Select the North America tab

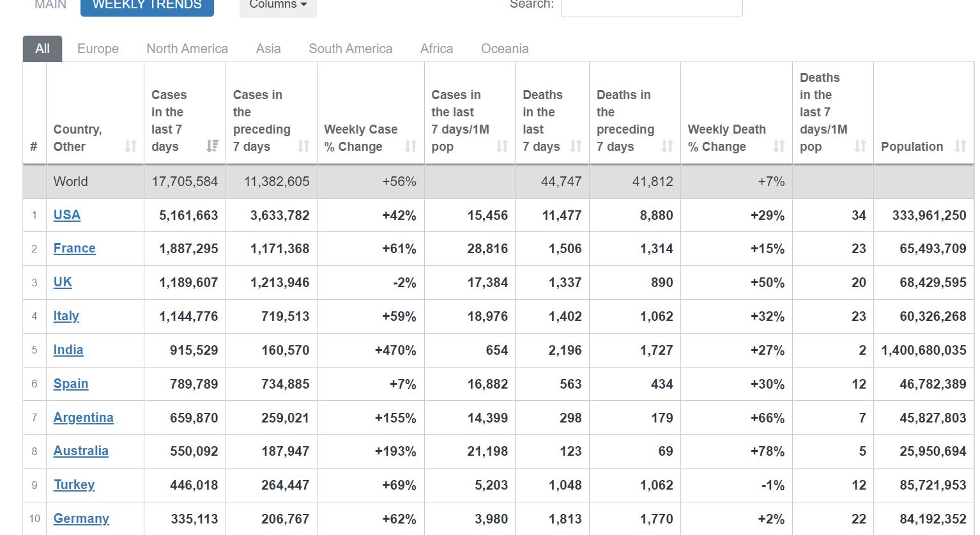click(187, 49)
